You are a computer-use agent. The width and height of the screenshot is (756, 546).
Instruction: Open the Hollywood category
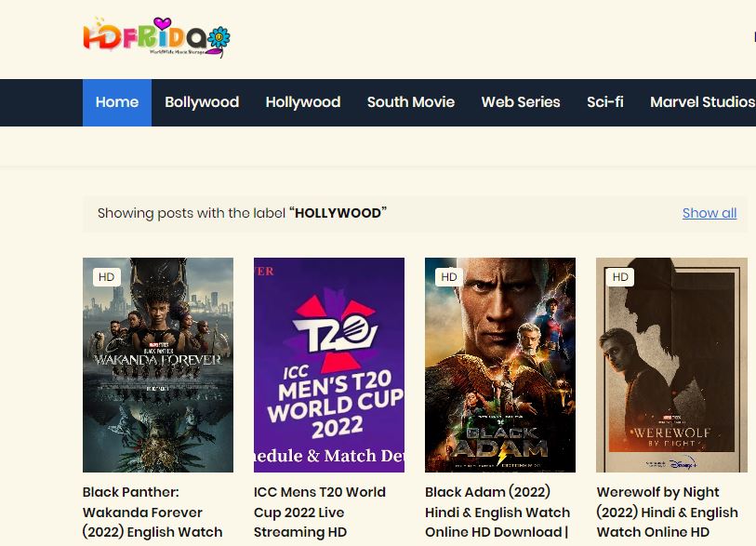coord(303,102)
